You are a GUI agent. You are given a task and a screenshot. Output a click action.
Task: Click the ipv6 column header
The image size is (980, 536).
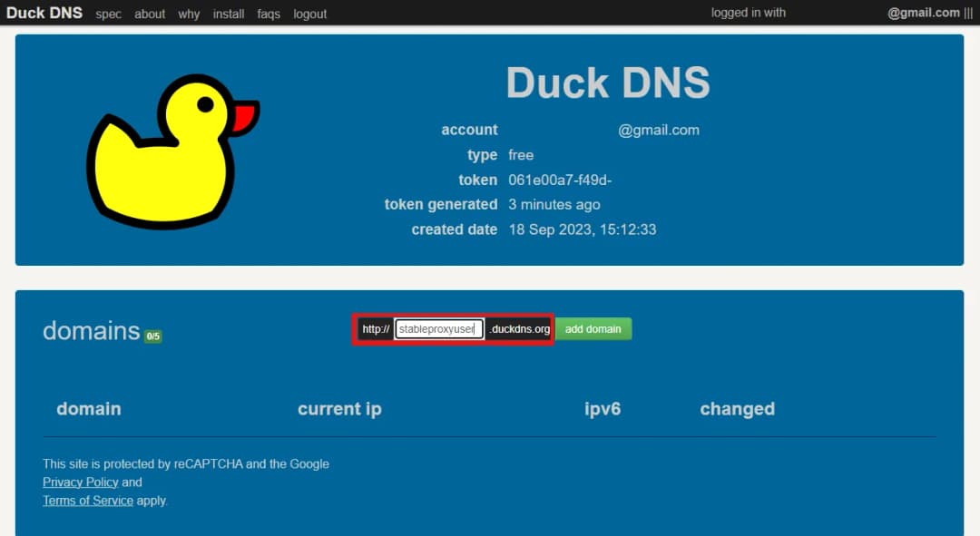click(x=603, y=409)
